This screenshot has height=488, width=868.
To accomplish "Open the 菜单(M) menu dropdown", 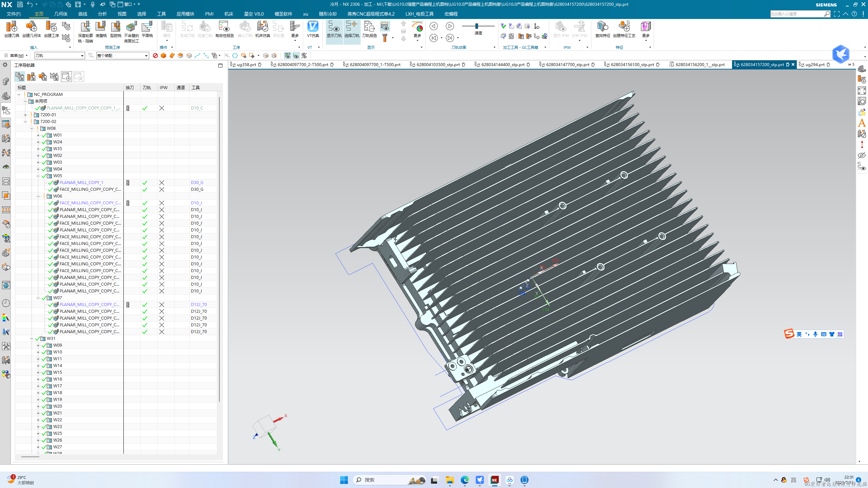I will (x=16, y=56).
